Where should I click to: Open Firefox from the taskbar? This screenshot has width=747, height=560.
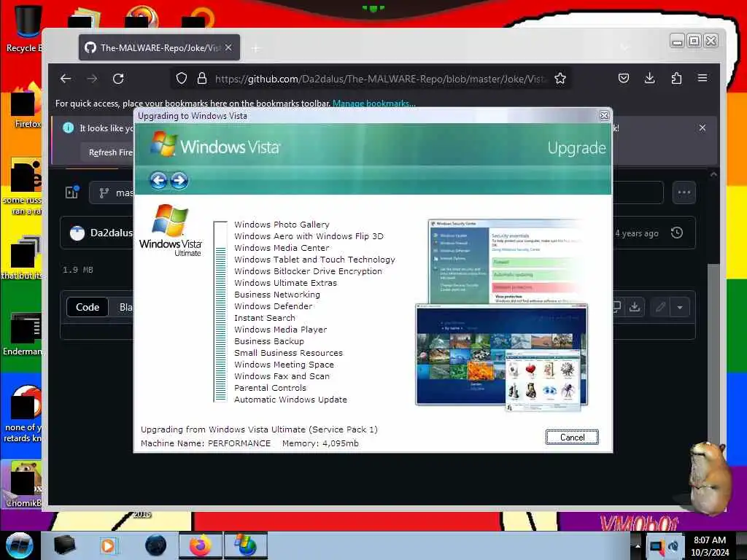coord(201,545)
